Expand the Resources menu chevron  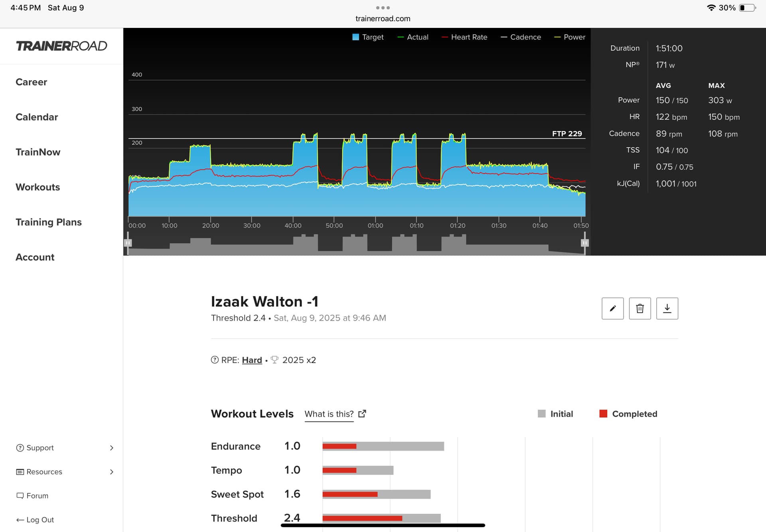pyautogui.click(x=111, y=472)
